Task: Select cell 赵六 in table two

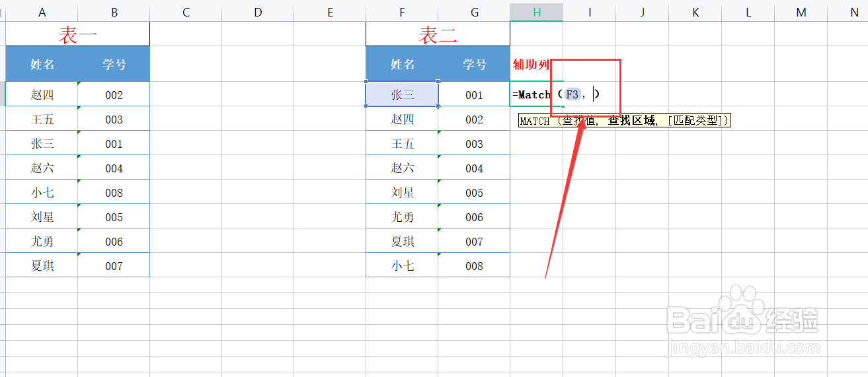Action: [x=402, y=168]
